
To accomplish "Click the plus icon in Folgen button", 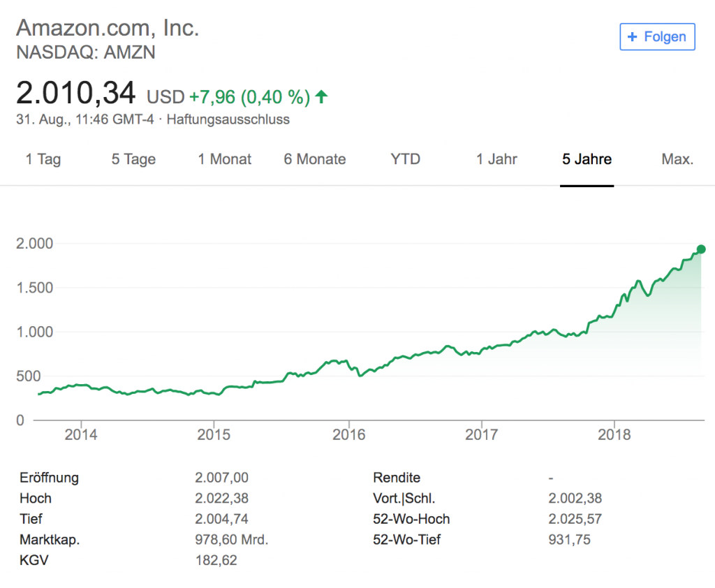I will (633, 37).
